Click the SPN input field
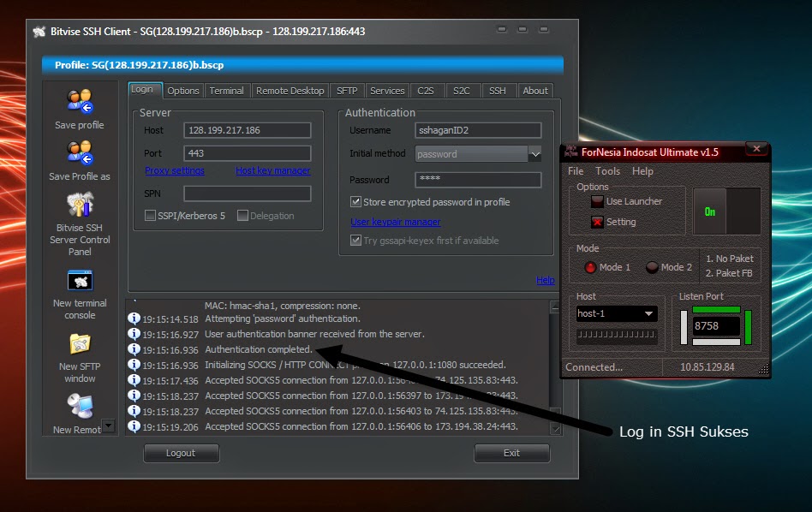The height and width of the screenshot is (512, 812). [x=248, y=193]
